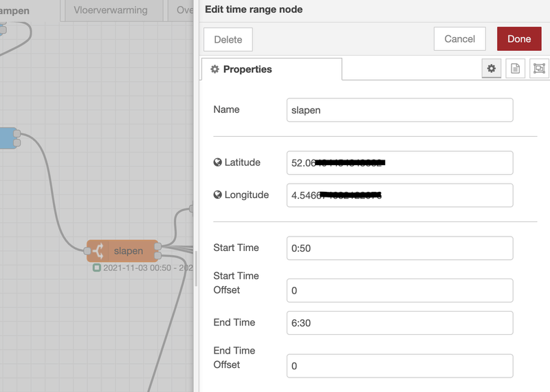Screen dimensions: 550x392
Task: Click the globe icon beside Longitude
Action: coord(217,195)
